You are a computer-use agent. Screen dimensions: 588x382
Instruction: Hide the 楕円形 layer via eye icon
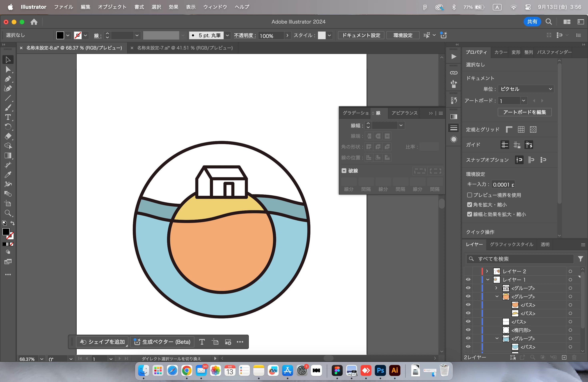coord(468,330)
